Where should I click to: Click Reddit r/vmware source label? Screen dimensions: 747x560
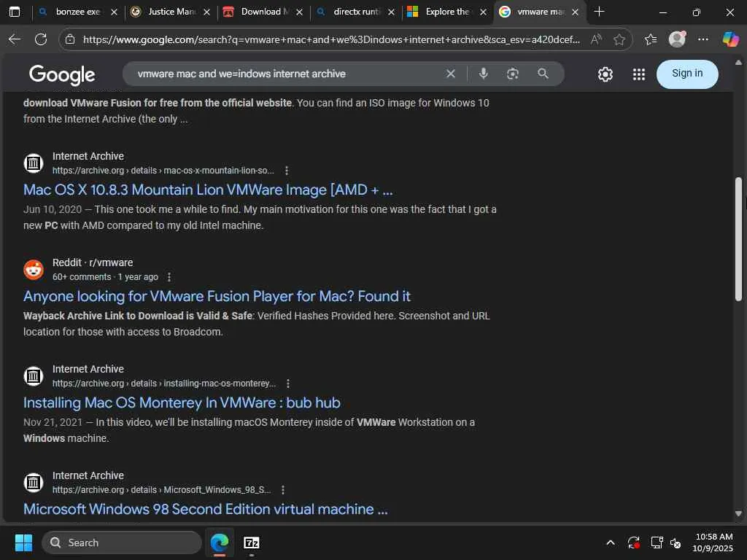[93, 262]
